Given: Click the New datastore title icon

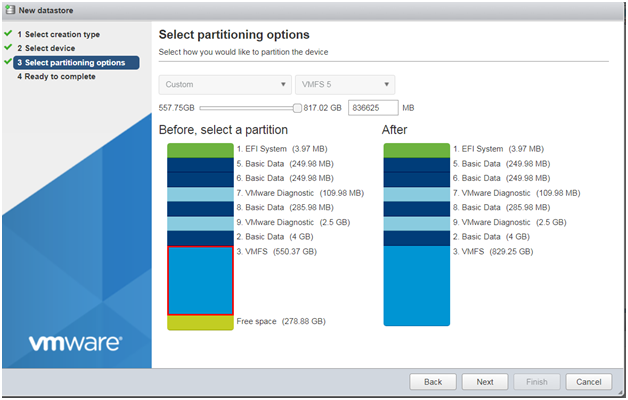Looking at the screenshot, I should [10, 10].
